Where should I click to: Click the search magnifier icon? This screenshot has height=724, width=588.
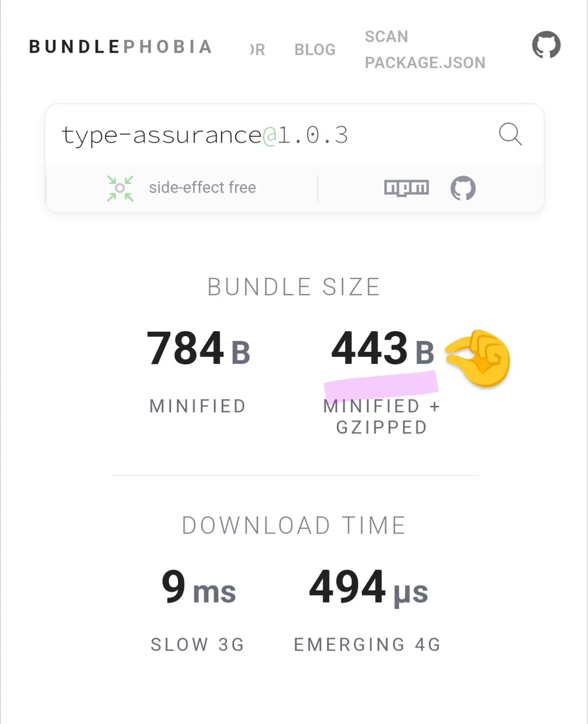click(510, 134)
